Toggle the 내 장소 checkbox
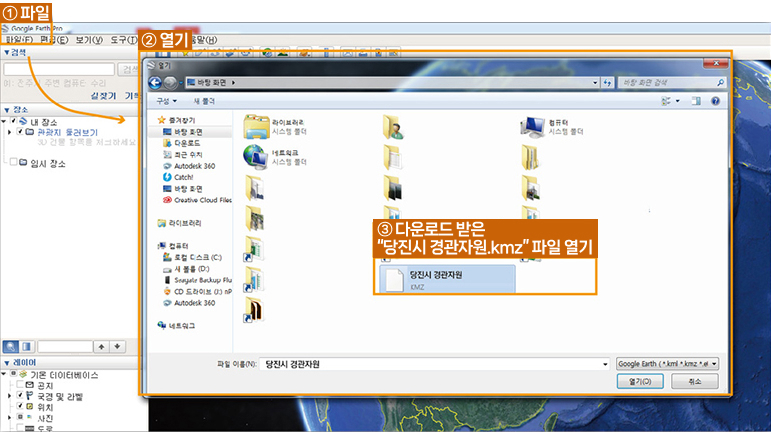This screenshot has height=432, width=771. pos(14,121)
